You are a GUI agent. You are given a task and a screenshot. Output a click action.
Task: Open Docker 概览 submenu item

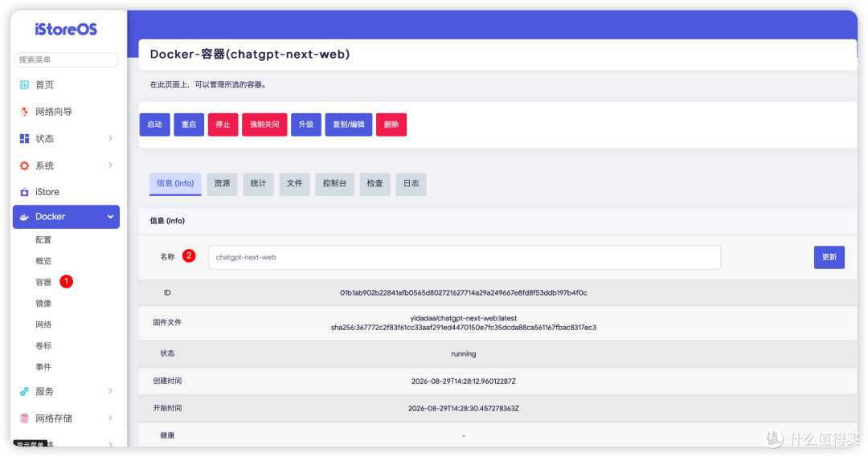click(43, 260)
